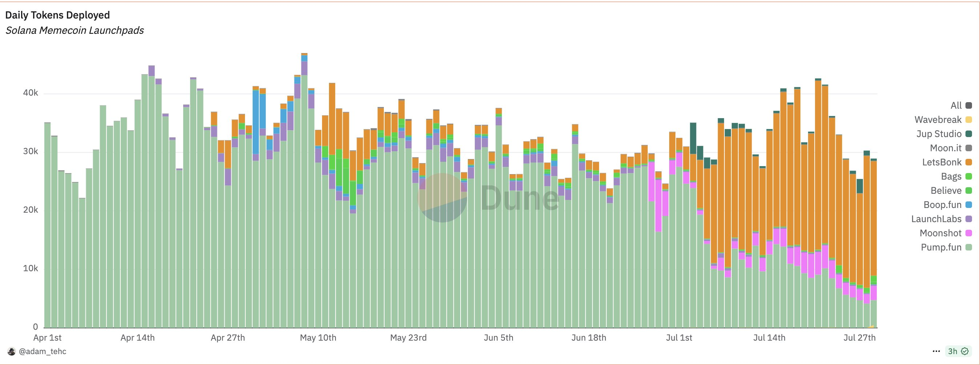Toggle Wavebreak series visibility
The image size is (980, 365).
click(943, 120)
